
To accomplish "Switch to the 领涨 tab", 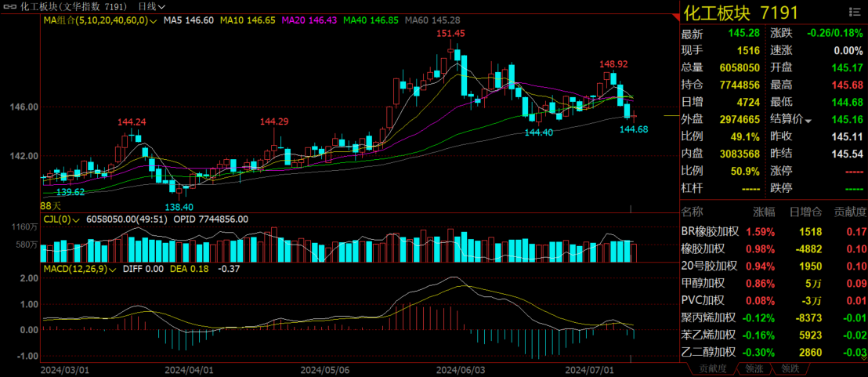I will pos(754,368).
